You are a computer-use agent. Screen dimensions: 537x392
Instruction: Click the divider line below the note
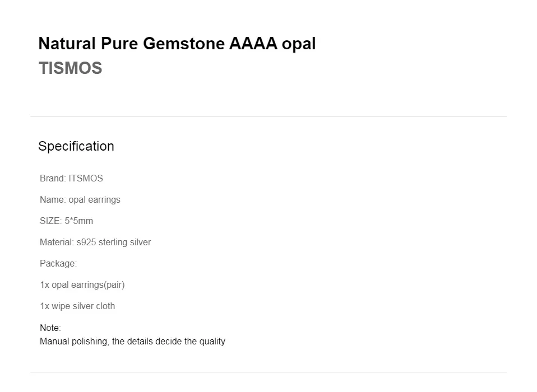pos(268,372)
